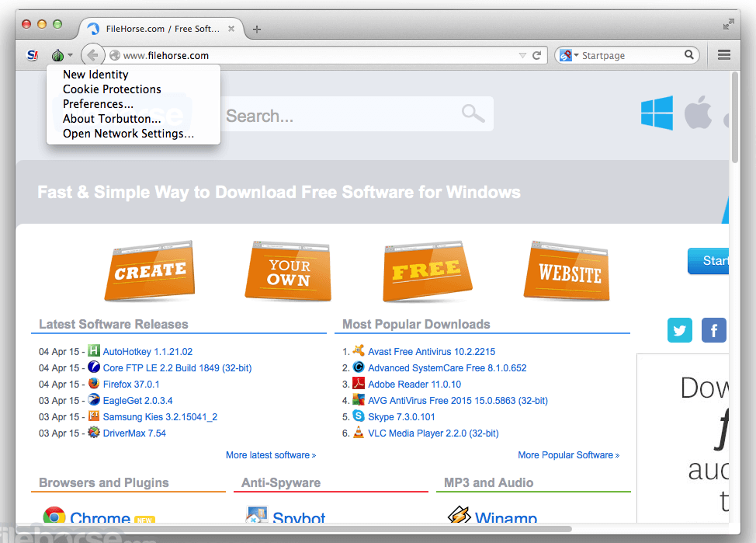Open the Winamp download link

[x=506, y=517]
